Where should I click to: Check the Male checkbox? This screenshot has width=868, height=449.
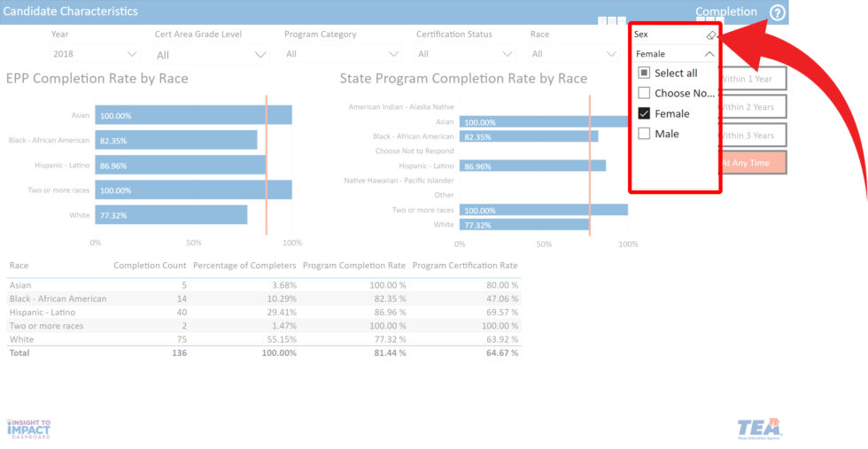coord(645,134)
